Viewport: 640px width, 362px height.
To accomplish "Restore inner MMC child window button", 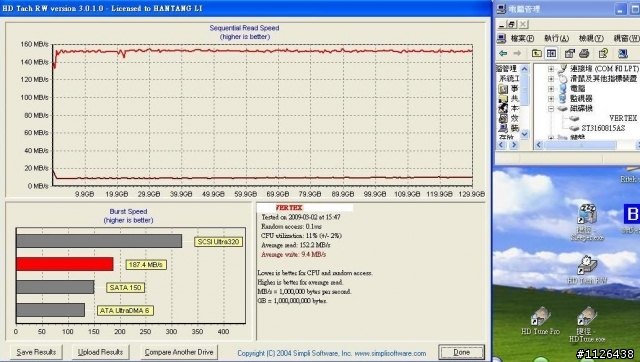I will [512, 24].
